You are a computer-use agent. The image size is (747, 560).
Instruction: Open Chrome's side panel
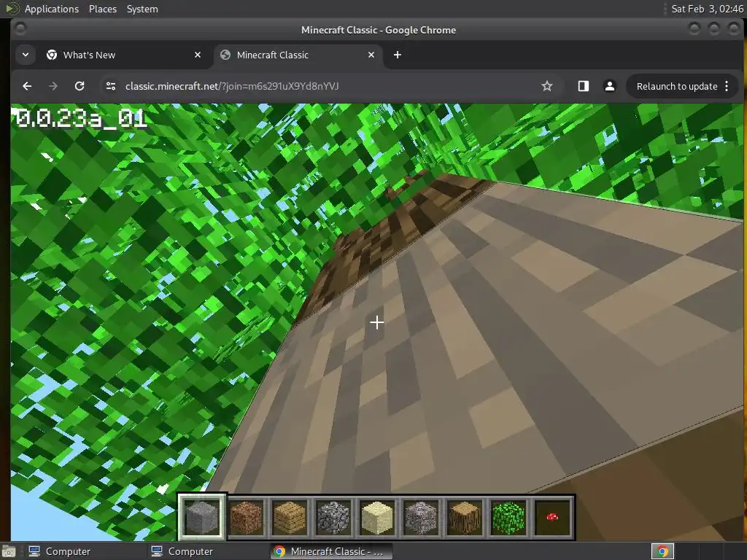pyautogui.click(x=584, y=86)
